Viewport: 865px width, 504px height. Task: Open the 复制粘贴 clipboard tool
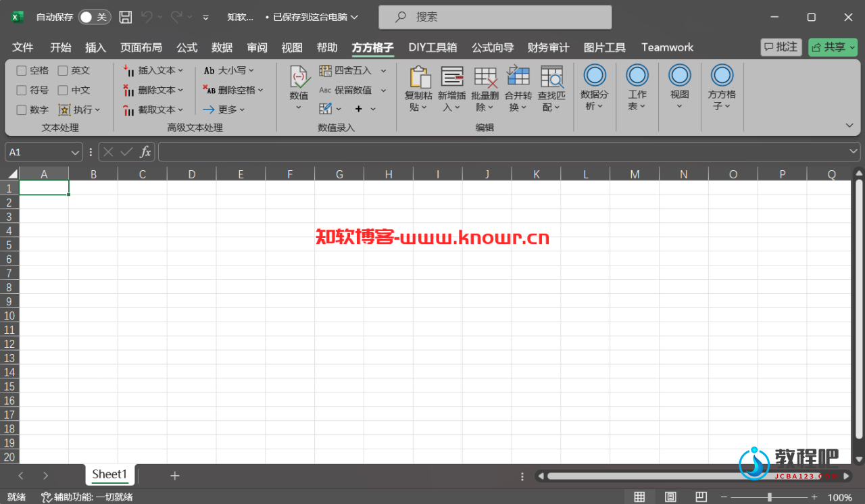(x=419, y=89)
